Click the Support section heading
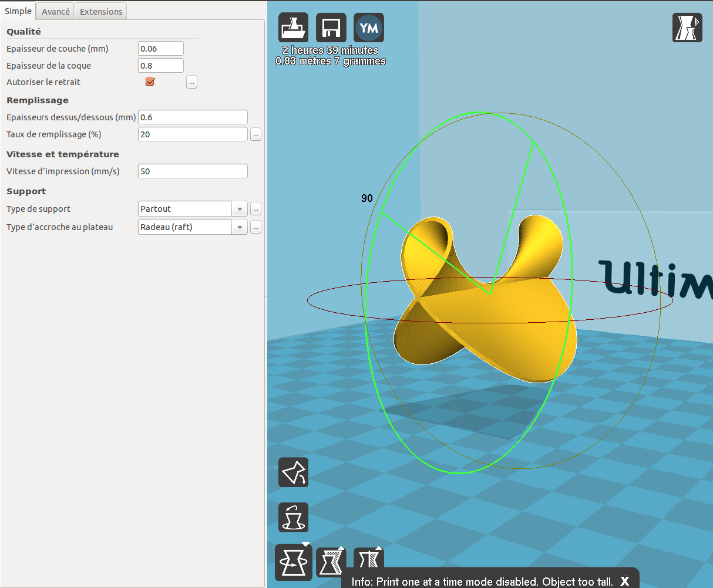 26,191
